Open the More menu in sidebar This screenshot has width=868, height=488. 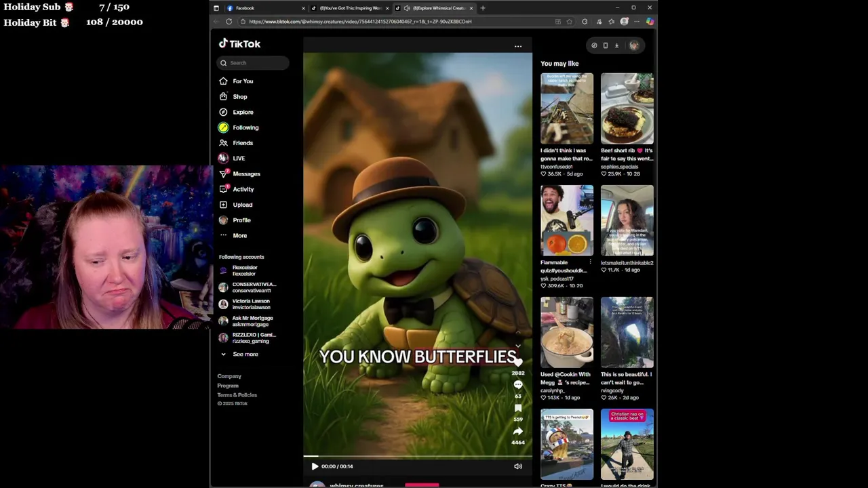[233, 236]
